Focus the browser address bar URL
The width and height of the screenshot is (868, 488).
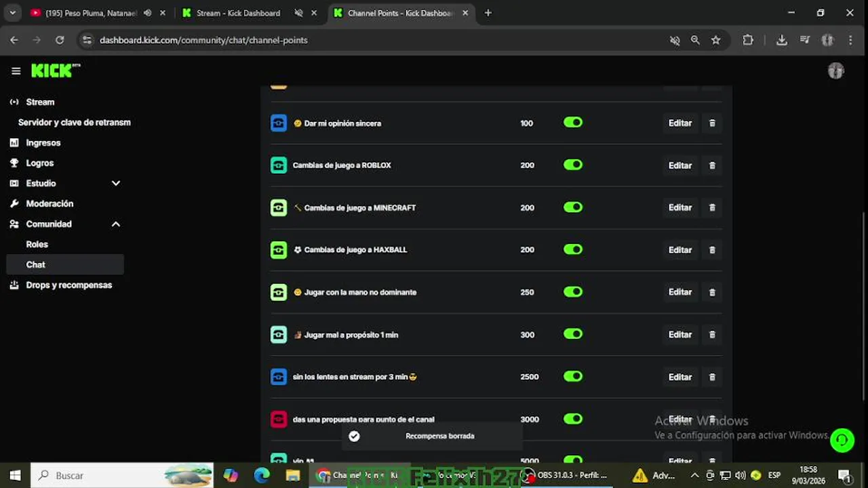pos(203,40)
